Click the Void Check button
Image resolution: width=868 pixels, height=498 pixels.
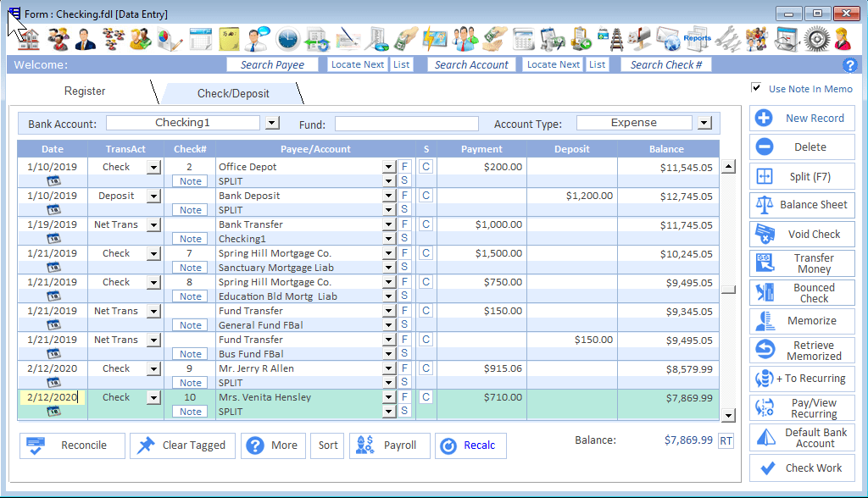click(802, 234)
